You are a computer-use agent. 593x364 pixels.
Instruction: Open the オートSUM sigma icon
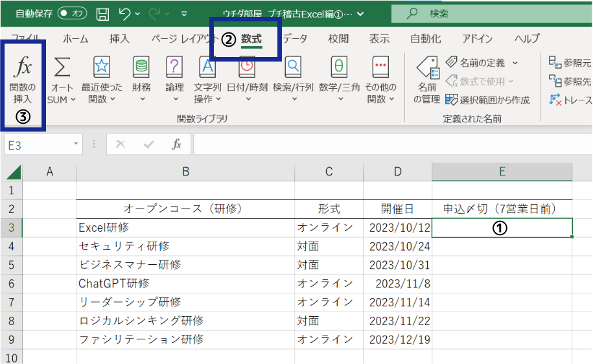click(62, 67)
